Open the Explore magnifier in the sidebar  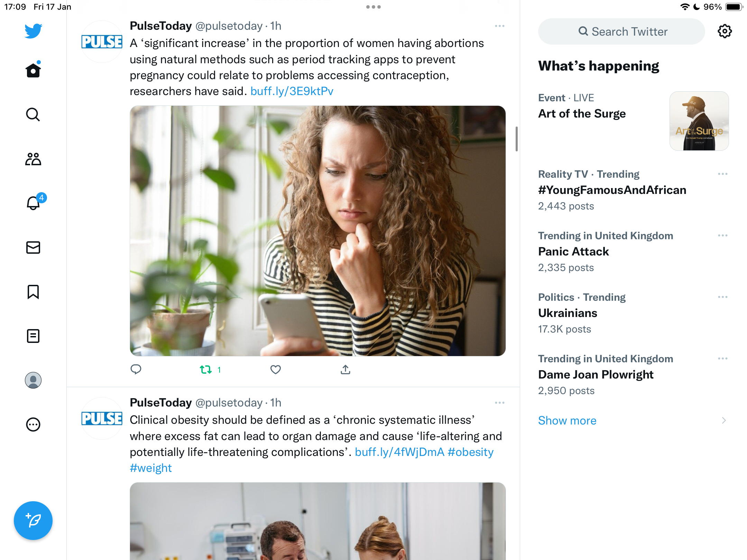click(x=33, y=114)
